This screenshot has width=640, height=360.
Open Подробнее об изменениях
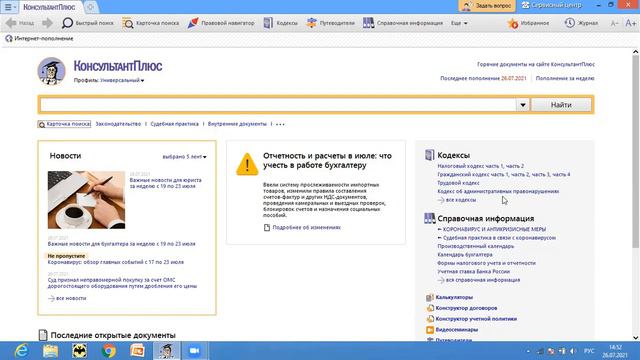tap(302, 227)
